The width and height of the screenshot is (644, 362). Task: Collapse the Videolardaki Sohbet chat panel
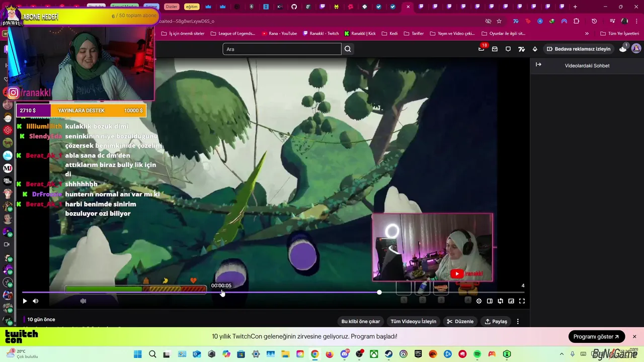click(x=538, y=65)
